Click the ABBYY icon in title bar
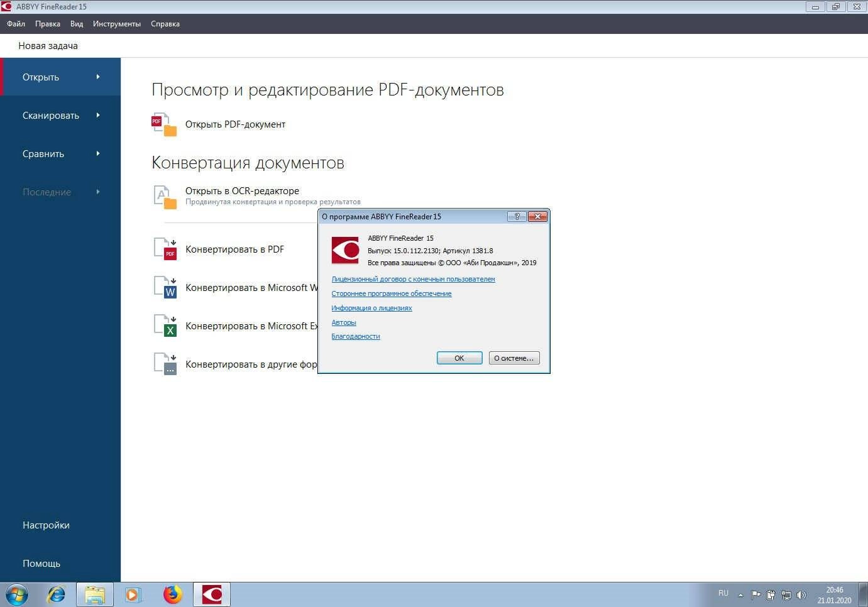868x607 pixels. [x=6, y=6]
